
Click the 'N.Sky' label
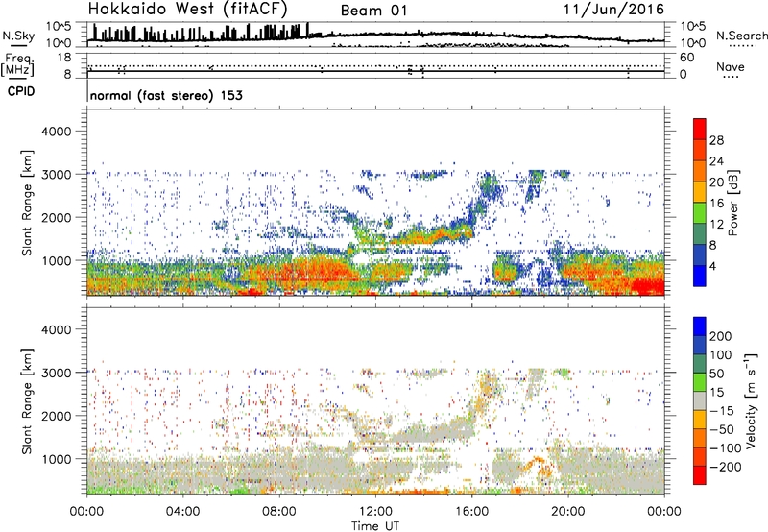coord(18,36)
